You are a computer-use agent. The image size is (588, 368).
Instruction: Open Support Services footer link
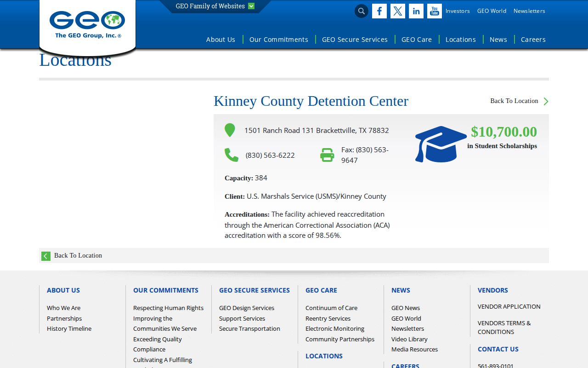(242, 318)
